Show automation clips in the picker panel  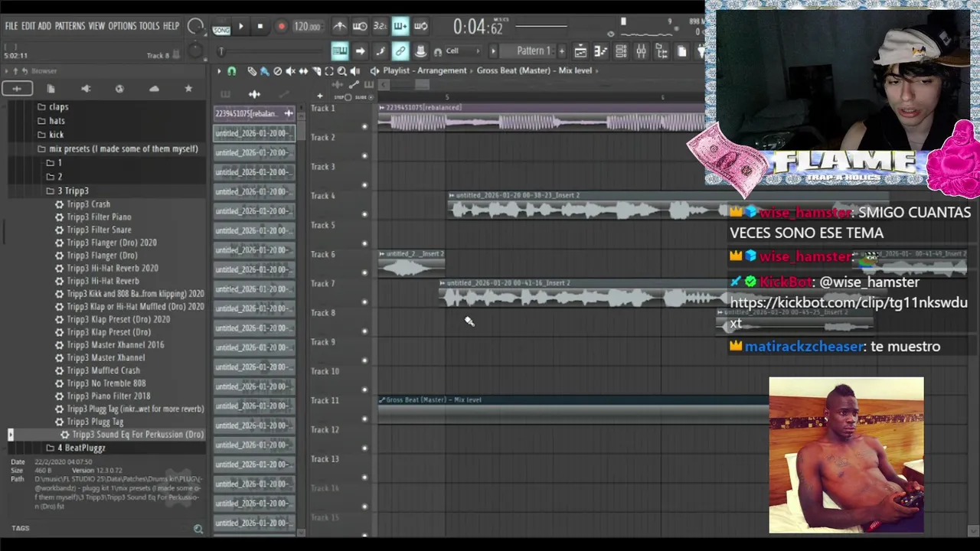(283, 94)
